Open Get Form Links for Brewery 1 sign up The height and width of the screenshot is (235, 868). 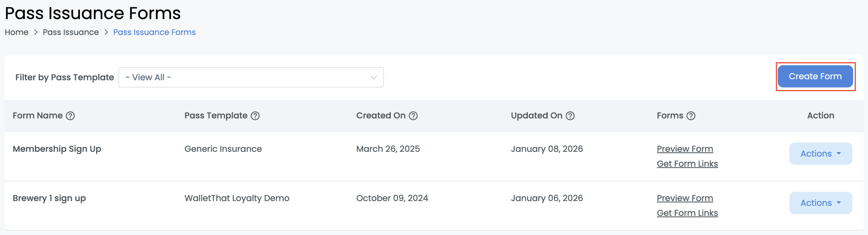pos(687,213)
